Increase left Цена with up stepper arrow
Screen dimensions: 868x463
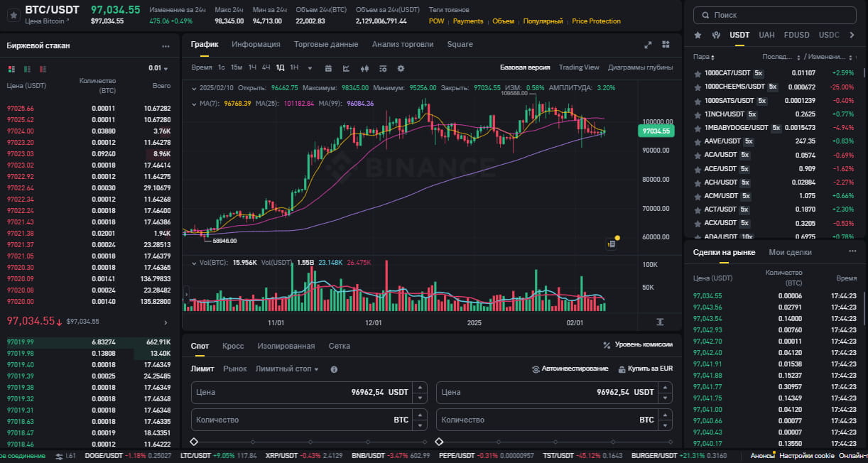[420, 387]
